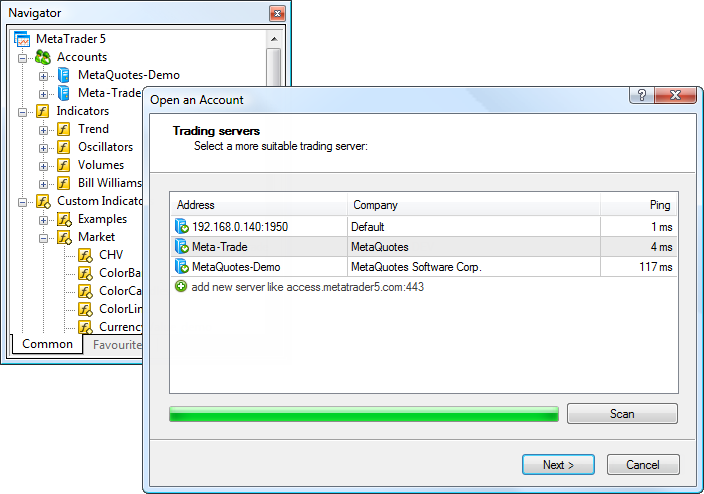Viewport: 704px width, 494px height.
Task: Switch to the Common tab in Navigator
Action: [x=47, y=344]
